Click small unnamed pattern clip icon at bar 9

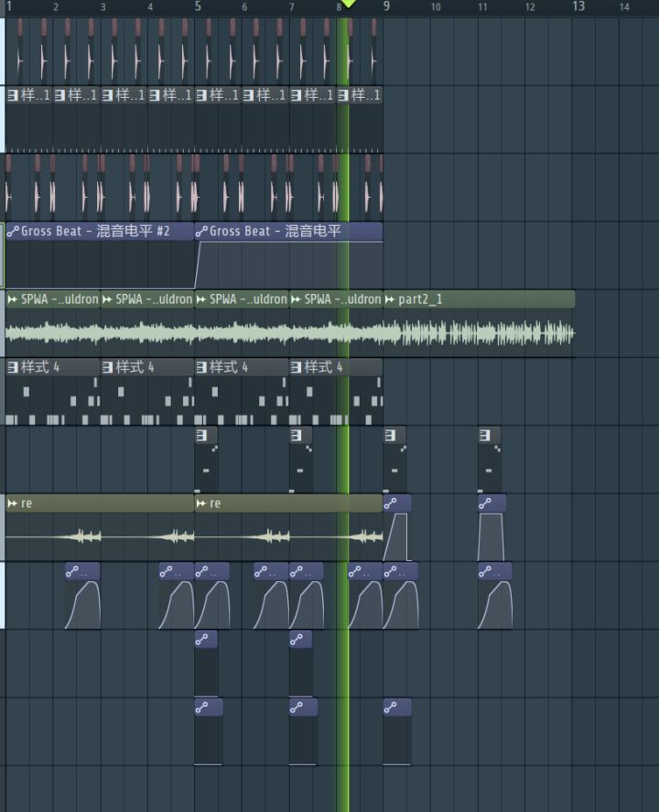point(390,436)
